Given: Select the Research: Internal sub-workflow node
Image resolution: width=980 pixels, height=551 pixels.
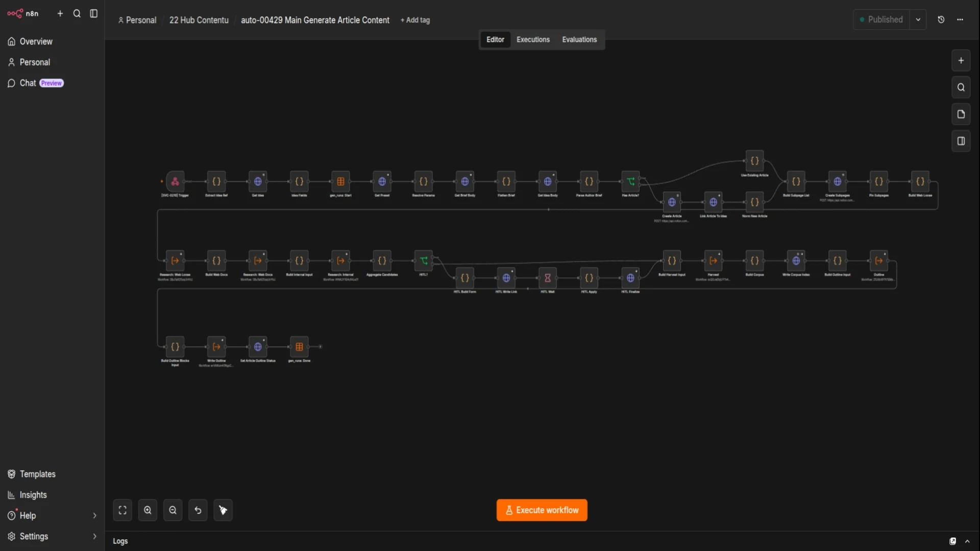Looking at the screenshot, I should pyautogui.click(x=340, y=261).
